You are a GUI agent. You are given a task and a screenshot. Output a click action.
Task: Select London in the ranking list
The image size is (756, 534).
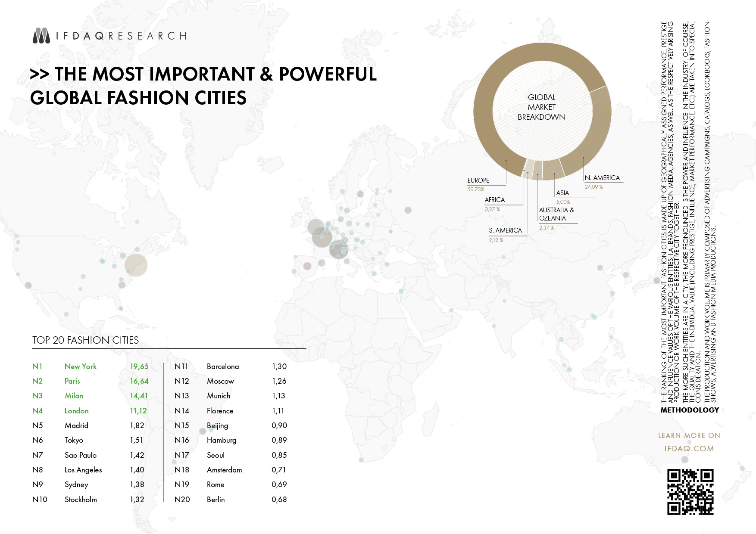click(x=76, y=411)
